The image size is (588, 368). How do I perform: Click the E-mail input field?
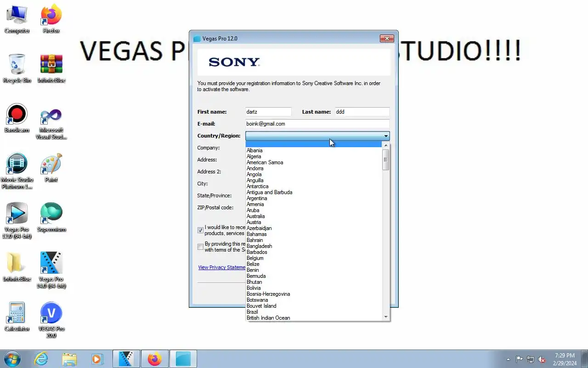tap(317, 124)
